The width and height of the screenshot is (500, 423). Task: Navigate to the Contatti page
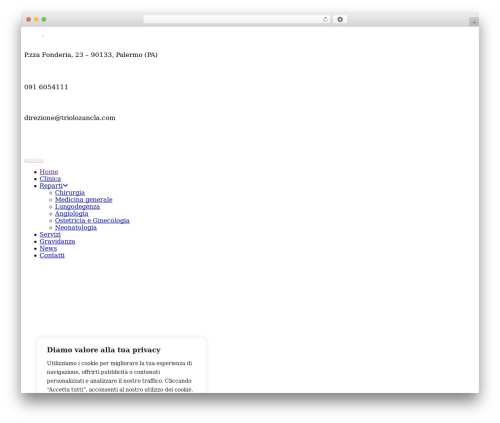(x=52, y=255)
